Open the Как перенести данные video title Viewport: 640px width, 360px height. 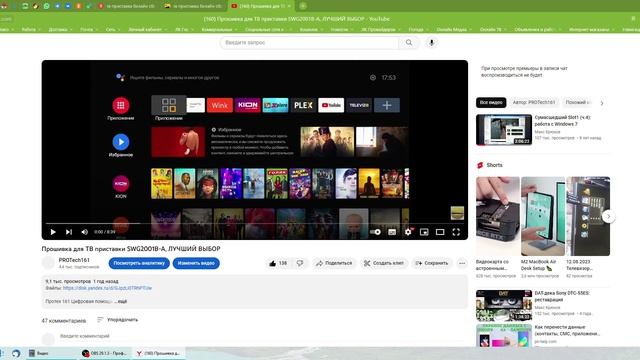(x=567, y=330)
